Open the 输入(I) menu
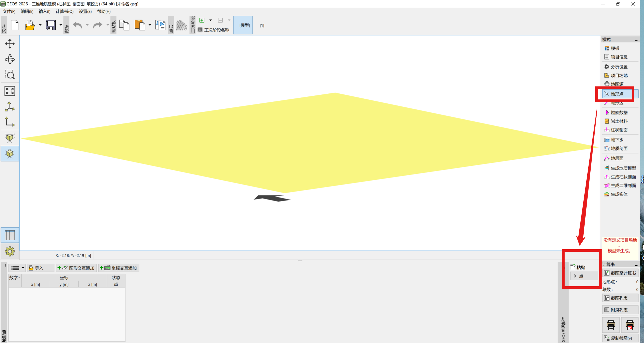Image resolution: width=644 pixels, height=343 pixels. tap(44, 11)
